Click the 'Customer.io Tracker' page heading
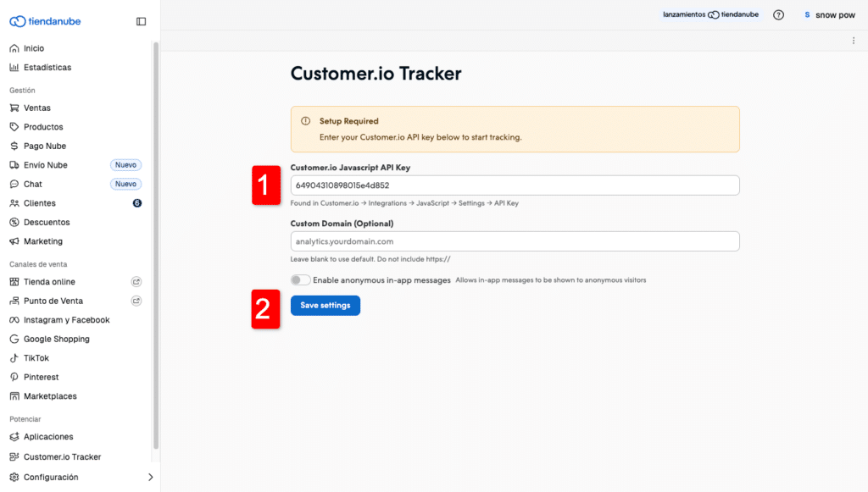The height and width of the screenshot is (492, 868). click(376, 74)
